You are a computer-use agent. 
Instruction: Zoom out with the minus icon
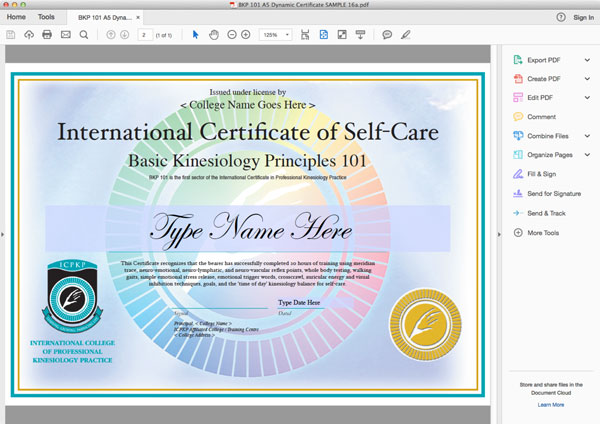coord(232,35)
